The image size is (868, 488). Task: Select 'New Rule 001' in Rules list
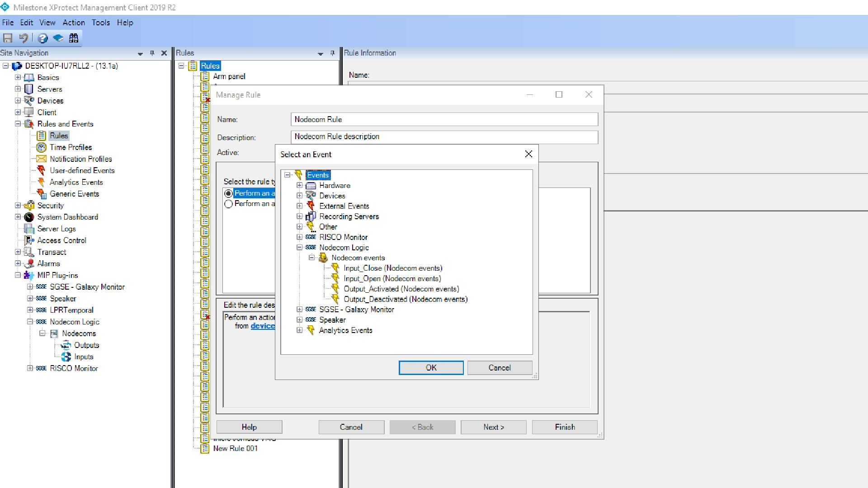[235, 449]
